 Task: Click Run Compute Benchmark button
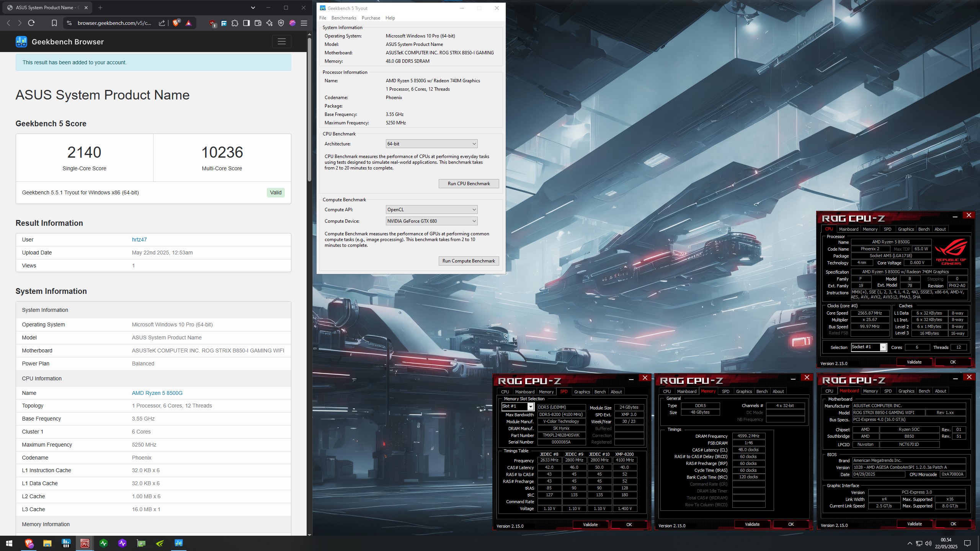469,261
